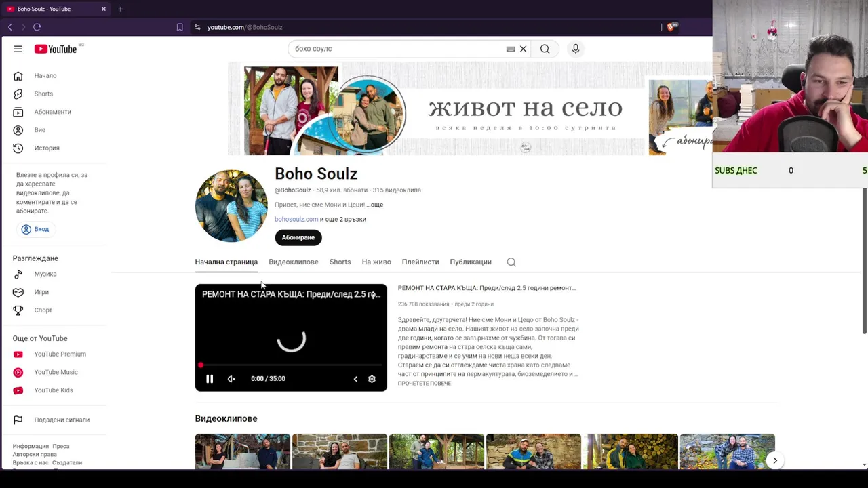Viewport: 868px width, 488px height.
Task: Open the first video thumbnail in Видеоклипове
Action: tap(242, 451)
